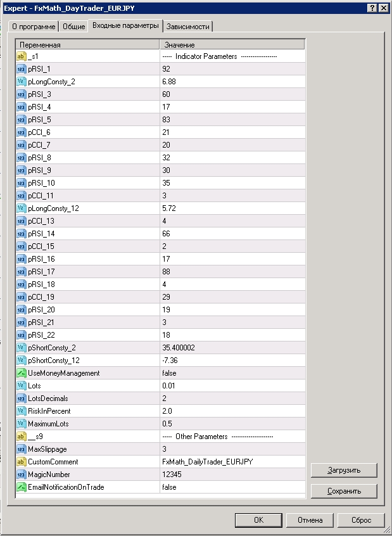Select the integer icon next to MagicNumber
Image resolution: width=392 pixels, height=536 pixels.
pyautogui.click(x=21, y=475)
